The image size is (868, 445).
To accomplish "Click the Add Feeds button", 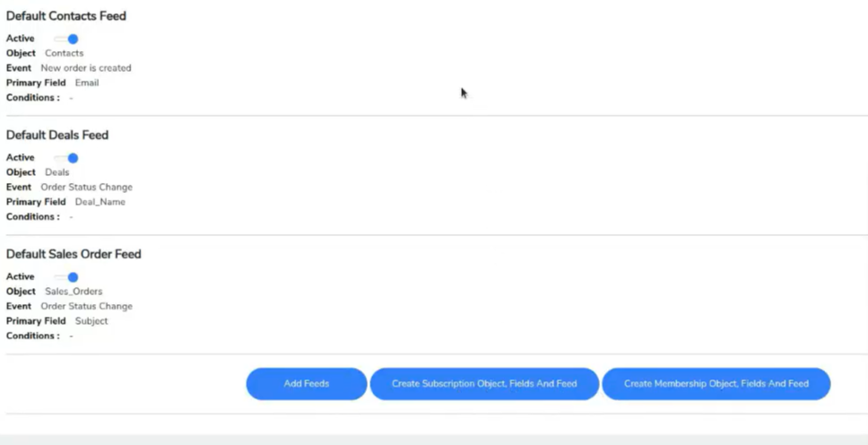I will coord(307,384).
